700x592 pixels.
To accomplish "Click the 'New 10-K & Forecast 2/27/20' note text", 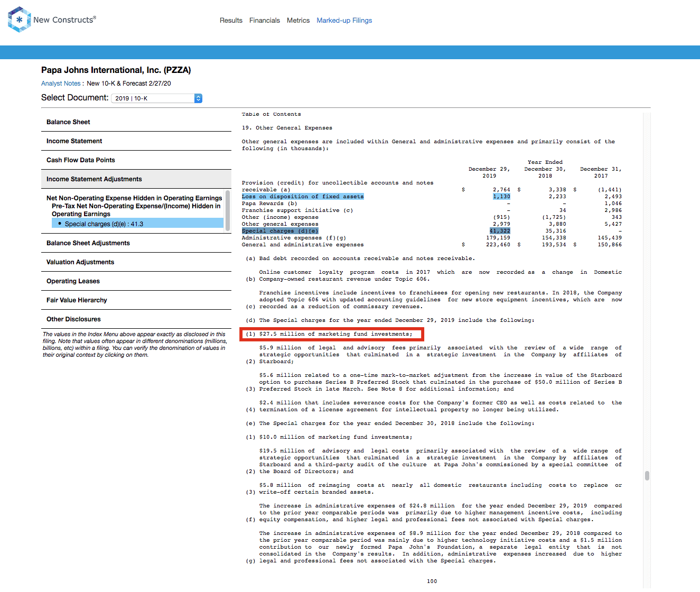I will [x=129, y=84].
